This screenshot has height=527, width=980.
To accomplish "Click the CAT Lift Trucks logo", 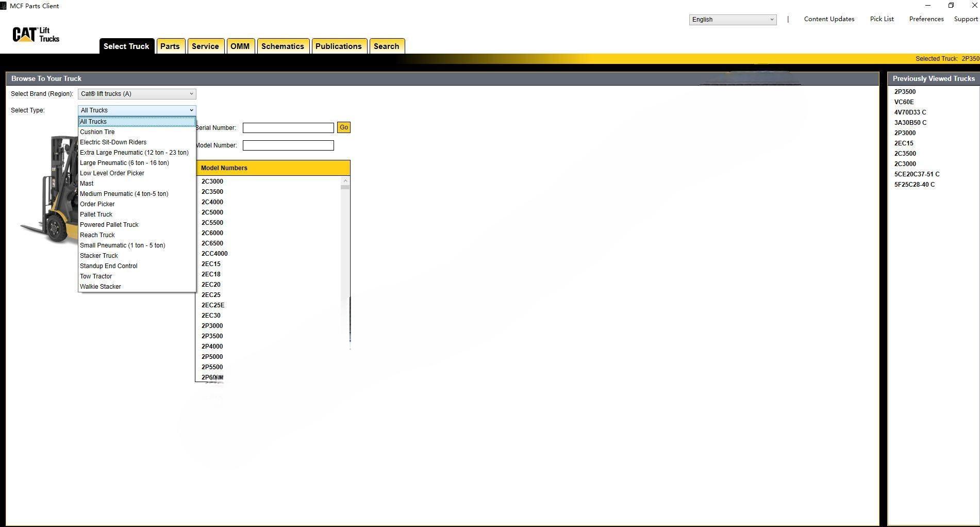I will tap(35, 34).
